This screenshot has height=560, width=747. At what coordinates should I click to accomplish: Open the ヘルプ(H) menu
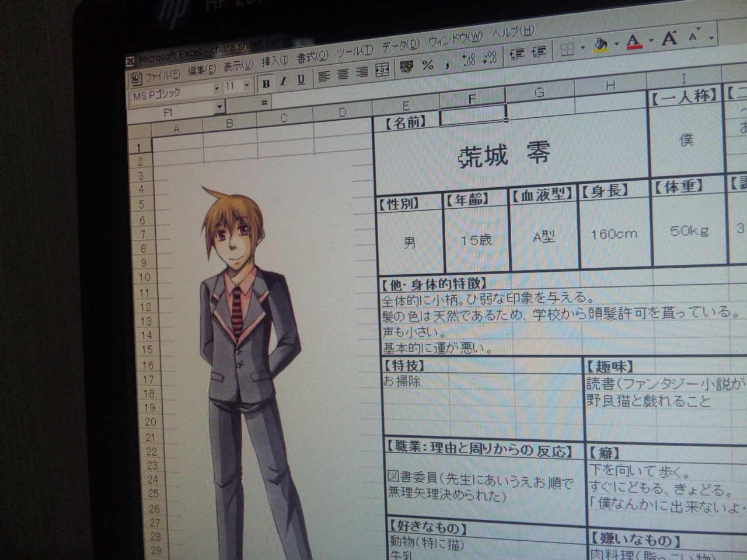pyautogui.click(x=513, y=32)
